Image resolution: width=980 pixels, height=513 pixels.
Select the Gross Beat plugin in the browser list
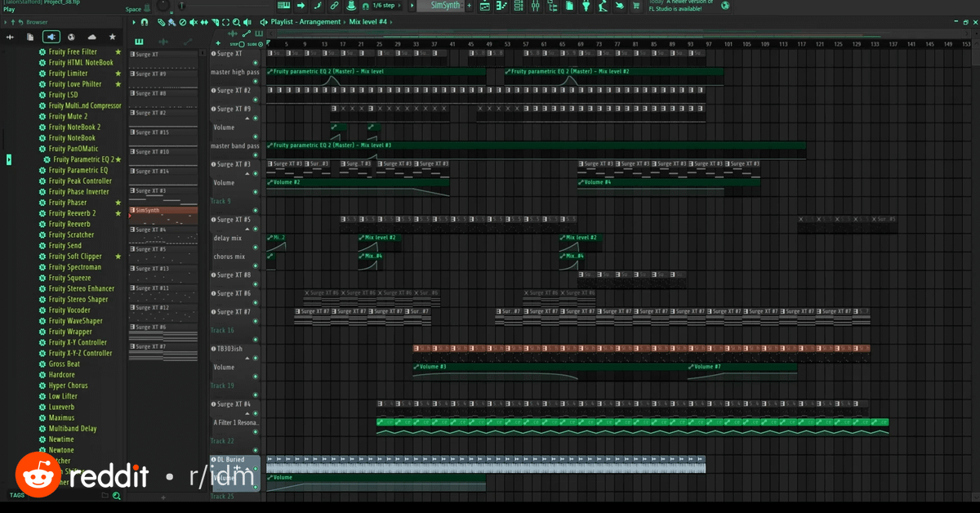pyautogui.click(x=64, y=364)
